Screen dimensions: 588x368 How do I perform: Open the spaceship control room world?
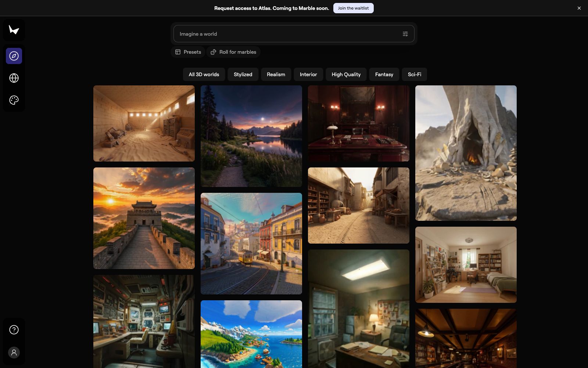(144, 321)
